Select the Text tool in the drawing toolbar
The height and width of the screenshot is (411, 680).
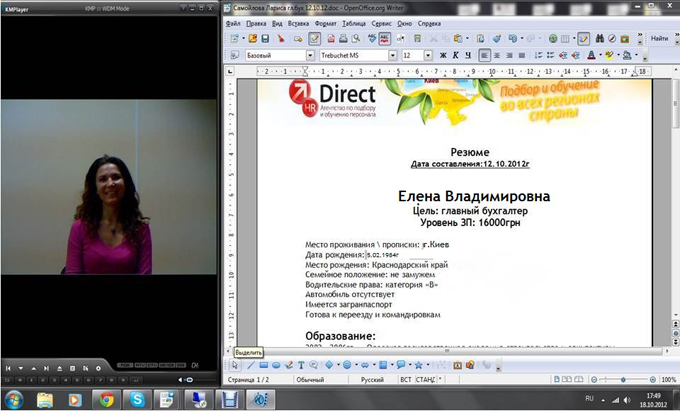[x=301, y=365]
